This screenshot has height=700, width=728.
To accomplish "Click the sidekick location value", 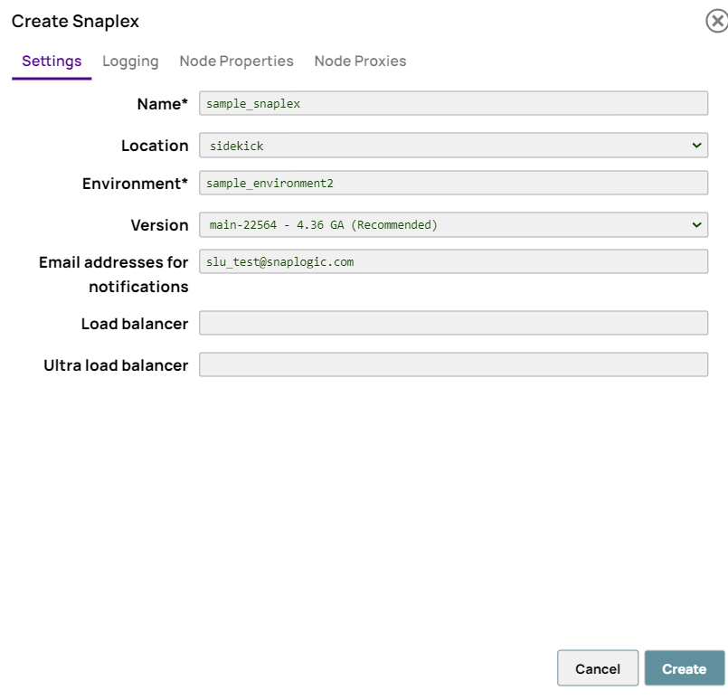I will [229, 145].
